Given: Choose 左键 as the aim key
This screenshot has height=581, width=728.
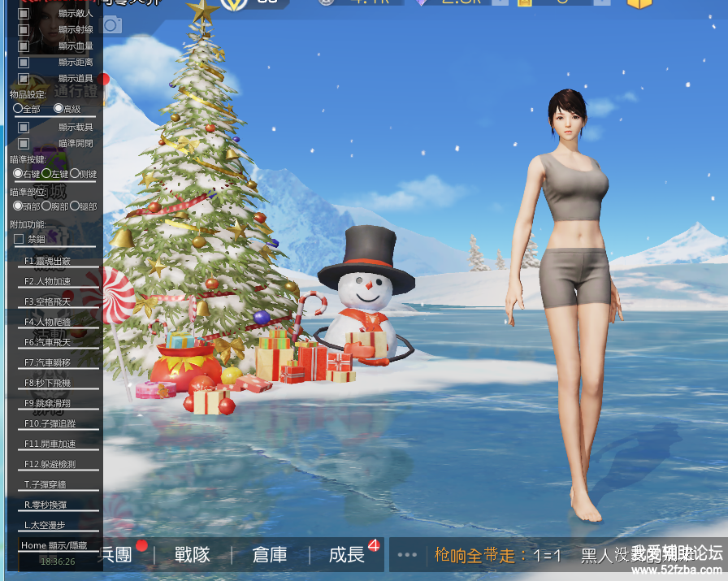Looking at the screenshot, I should pyautogui.click(x=46, y=173).
